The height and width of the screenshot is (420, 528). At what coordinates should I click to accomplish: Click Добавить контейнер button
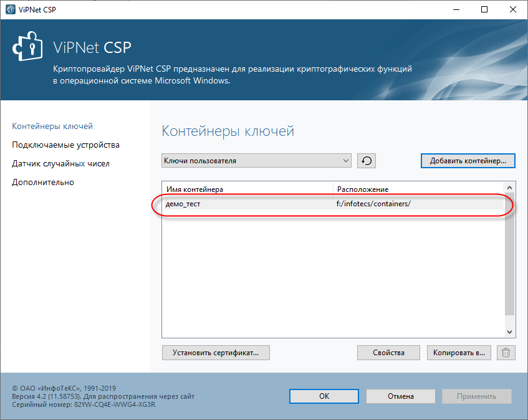(468, 161)
